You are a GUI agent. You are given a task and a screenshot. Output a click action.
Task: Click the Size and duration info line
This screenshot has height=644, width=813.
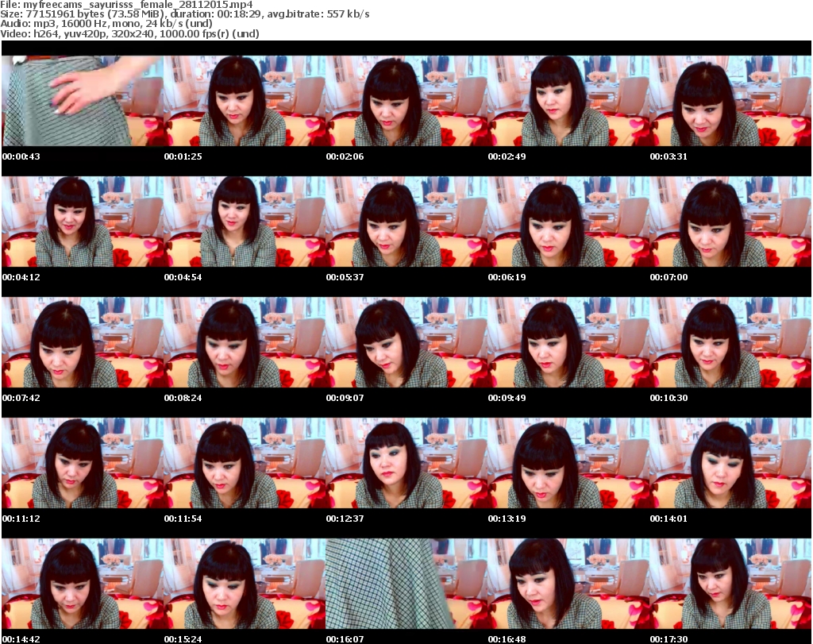[185, 14]
